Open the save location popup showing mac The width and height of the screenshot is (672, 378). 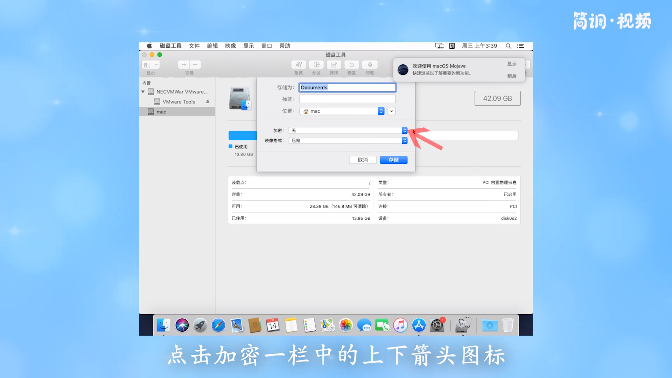coord(342,111)
